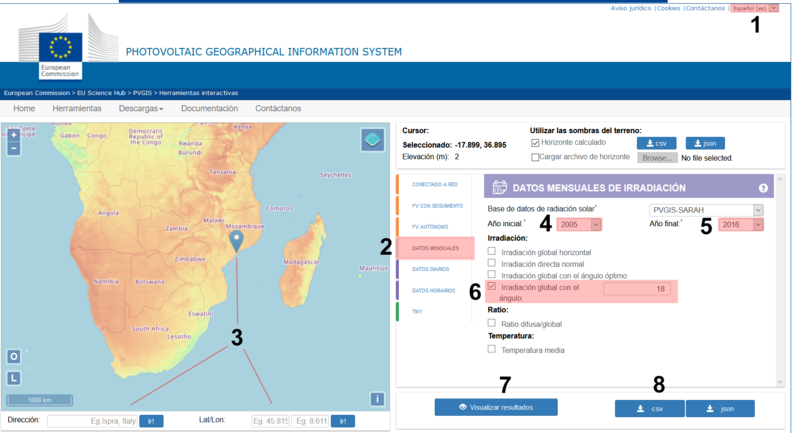Click the 'O' map control button
The width and height of the screenshot is (800, 433).
coord(14,356)
